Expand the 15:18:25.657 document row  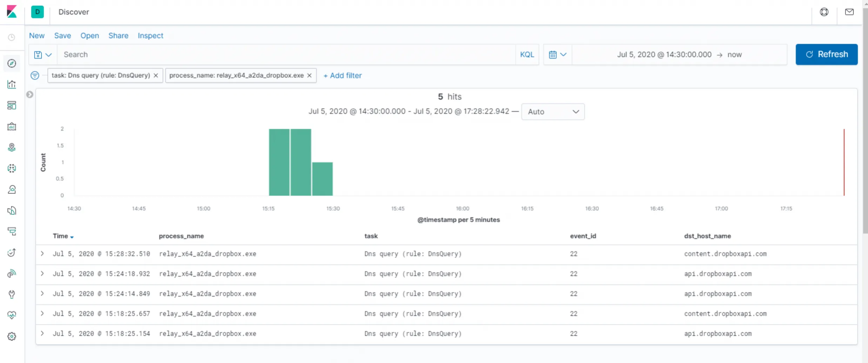[42, 314]
